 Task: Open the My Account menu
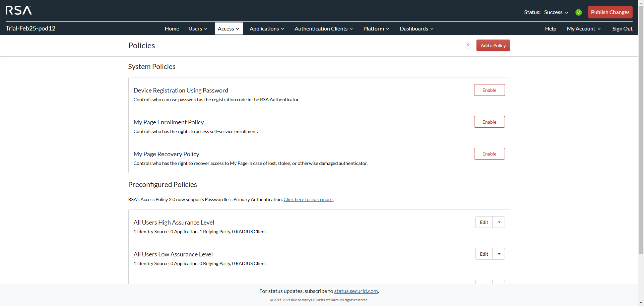[583, 29]
